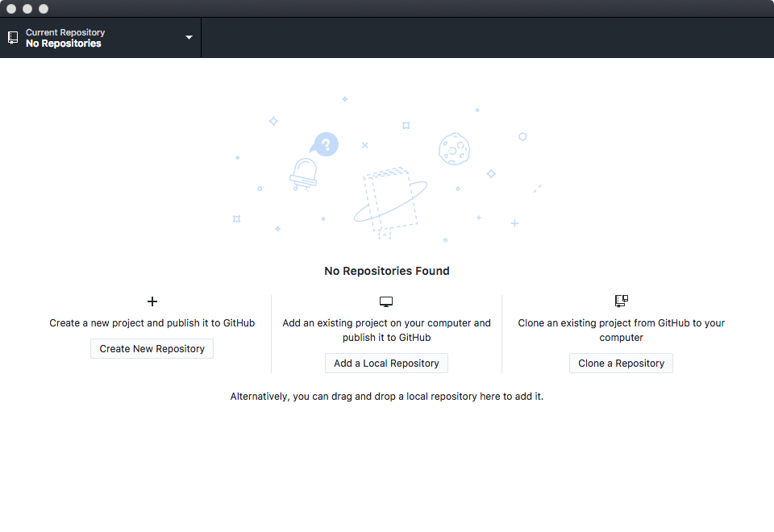Click the clone repository icon
Screen dimensions: 774x532
pos(622,301)
